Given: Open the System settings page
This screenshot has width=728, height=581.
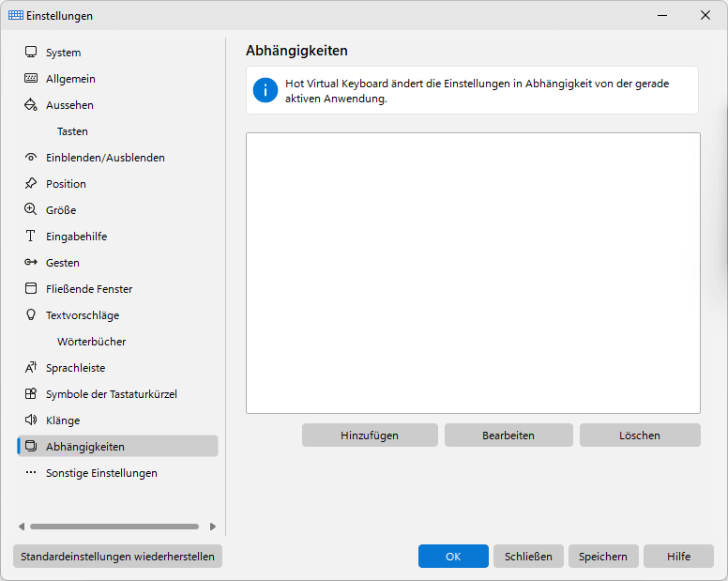Looking at the screenshot, I should 117,53.
